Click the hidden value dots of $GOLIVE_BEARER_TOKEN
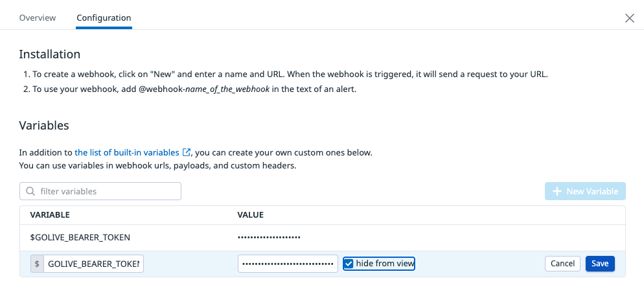The height and width of the screenshot is (287, 644). pyautogui.click(x=269, y=238)
